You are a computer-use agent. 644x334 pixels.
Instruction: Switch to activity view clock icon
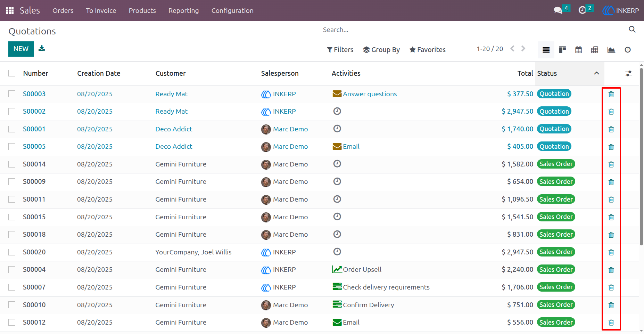pos(628,50)
